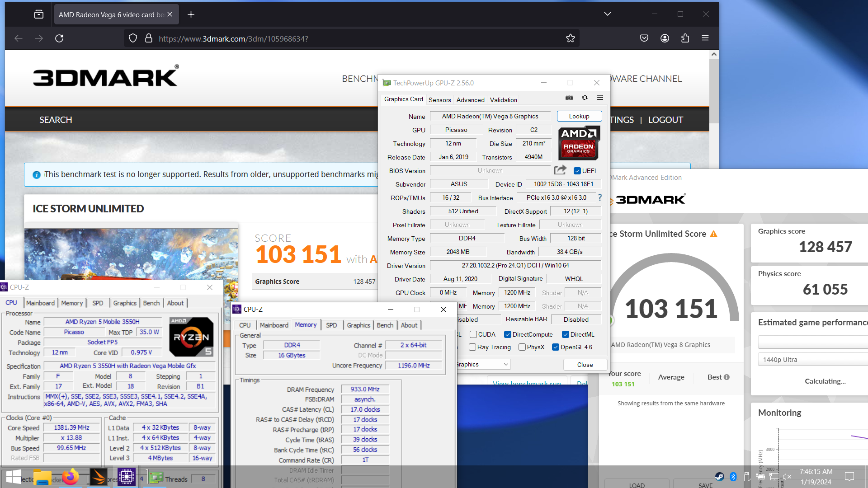Screen dimensions: 868x488
Task: Toggle the OpenGL 4.6 checkbox
Action: pyautogui.click(x=556, y=347)
